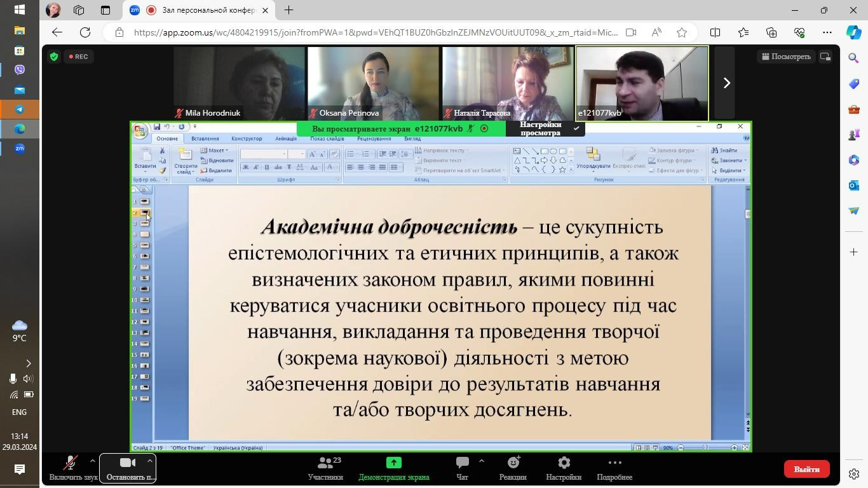Open audio options arrow beside microphone
Screen dimensions: 868x488
92,461
